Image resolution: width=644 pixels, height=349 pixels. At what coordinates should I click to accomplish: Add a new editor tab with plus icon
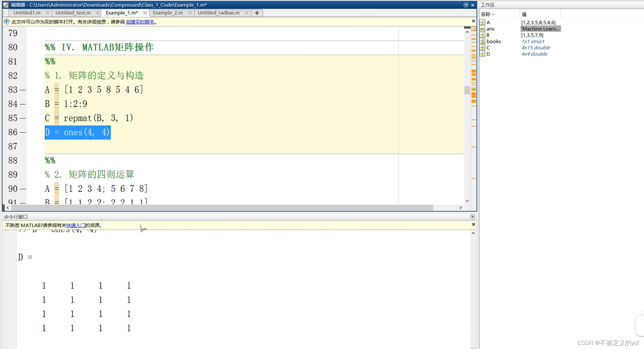[257, 13]
